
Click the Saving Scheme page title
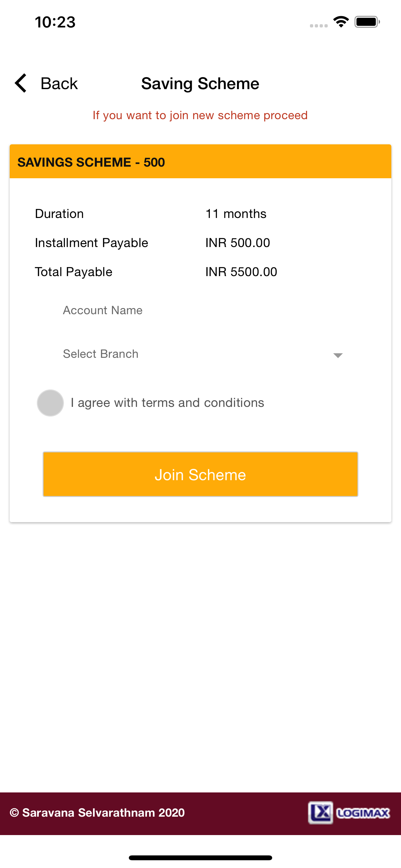(200, 83)
